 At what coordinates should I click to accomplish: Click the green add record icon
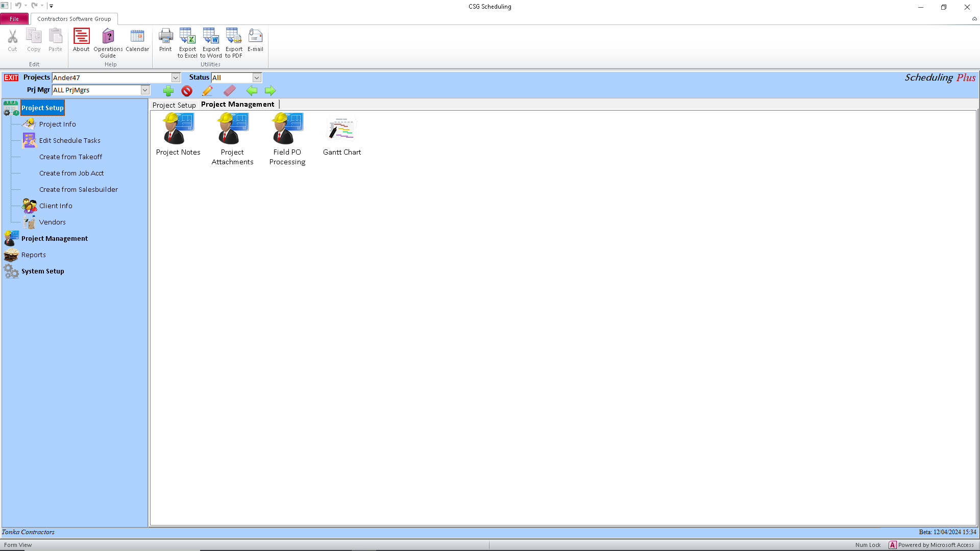coord(168,91)
